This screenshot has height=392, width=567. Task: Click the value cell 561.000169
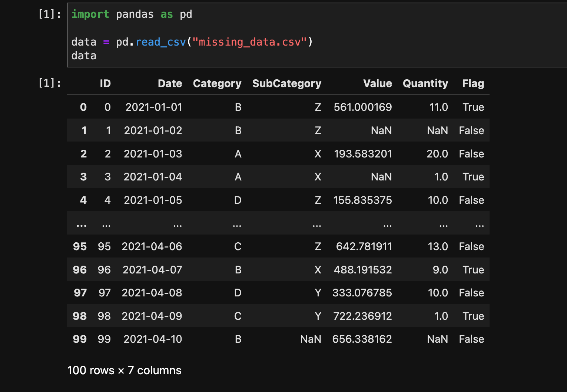click(x=363, y=107)
